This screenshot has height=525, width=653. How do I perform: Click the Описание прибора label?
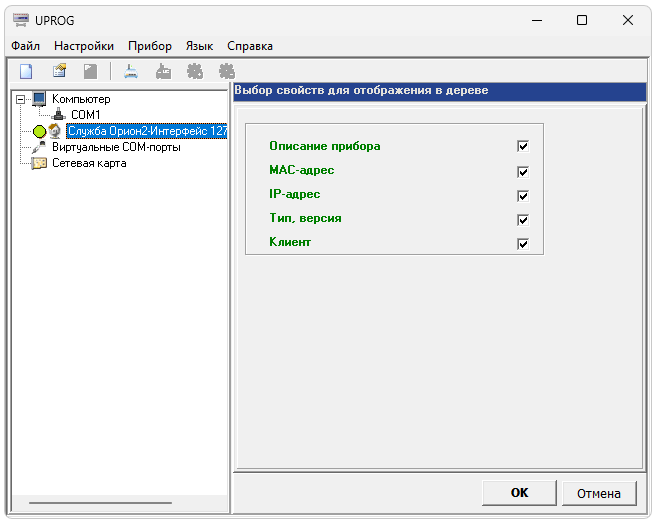(324, 146)
